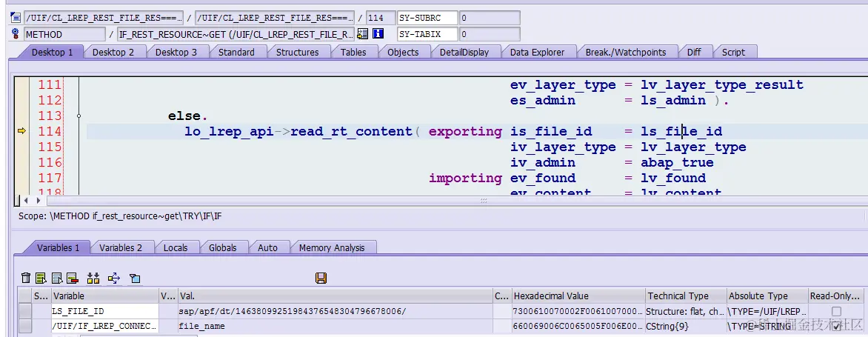Click the /UIF/IF_LREP_CONNEC variable name cell
868x337 pixels.
point(104,327)
